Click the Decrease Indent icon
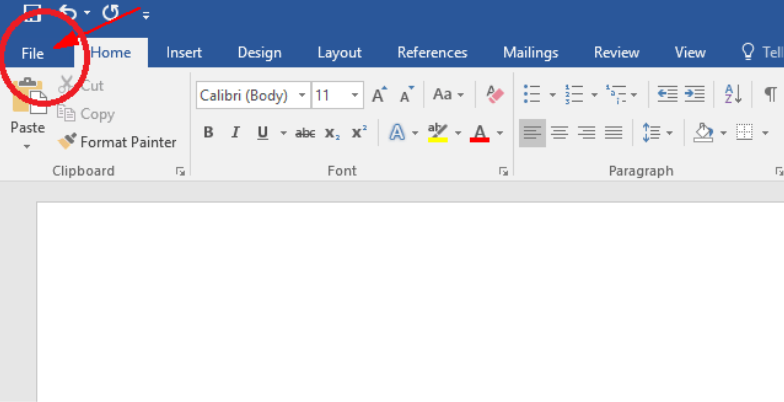The image size is (784, 402). coord(667,95)
